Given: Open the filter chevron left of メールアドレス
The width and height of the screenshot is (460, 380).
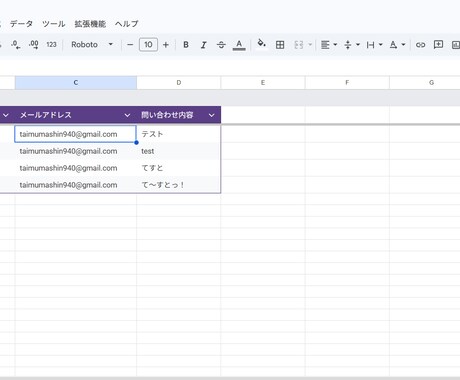Looking at the screenshot, I should 6,115.
